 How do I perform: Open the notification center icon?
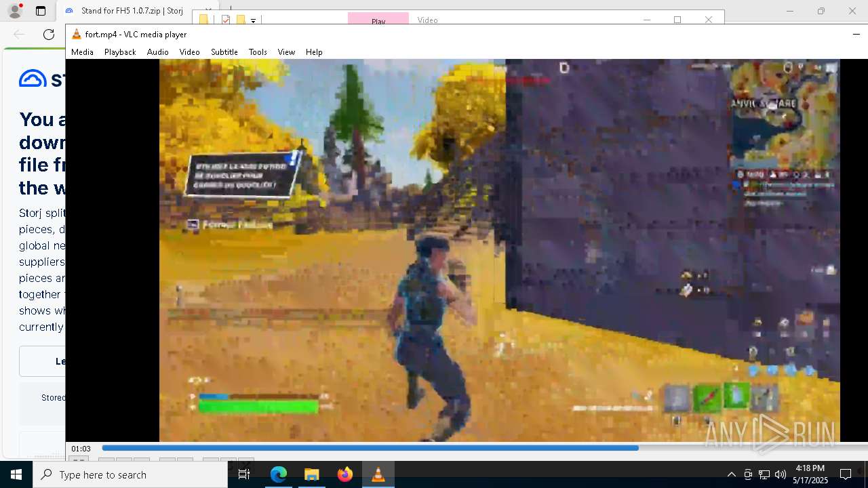pos(846,474)
